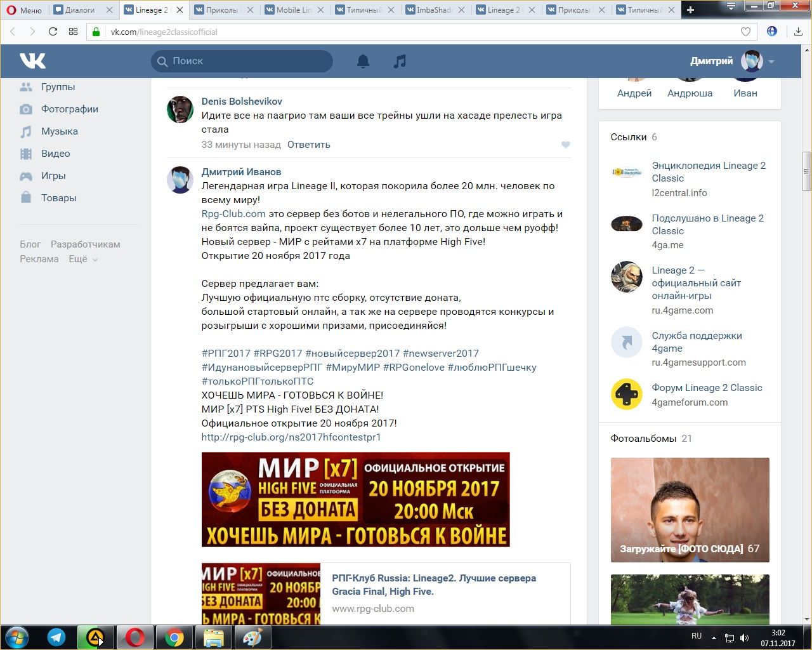812x650 pixels.
Task: Click the page vertical scrollbar
Action: click(x=806, y=171)
